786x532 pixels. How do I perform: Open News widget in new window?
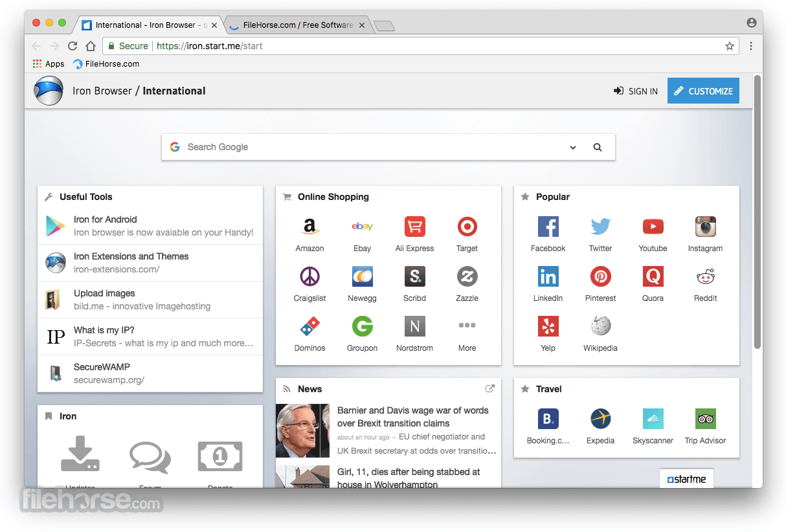click(x=490, y=388)
